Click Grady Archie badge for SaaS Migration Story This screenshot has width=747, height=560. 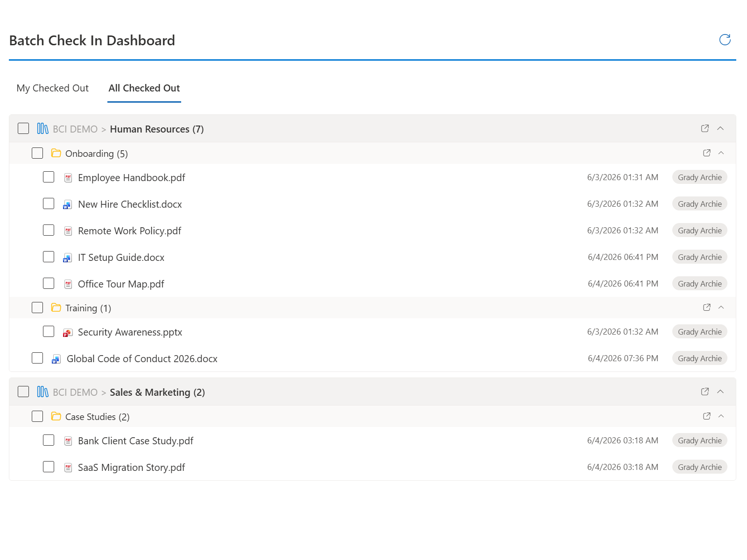699,467
